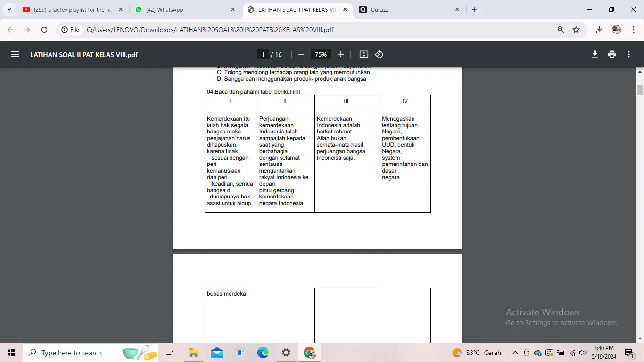Click the page number field showing 1
644x362 pixels.
pyautogui.click(x=263, y=54)
